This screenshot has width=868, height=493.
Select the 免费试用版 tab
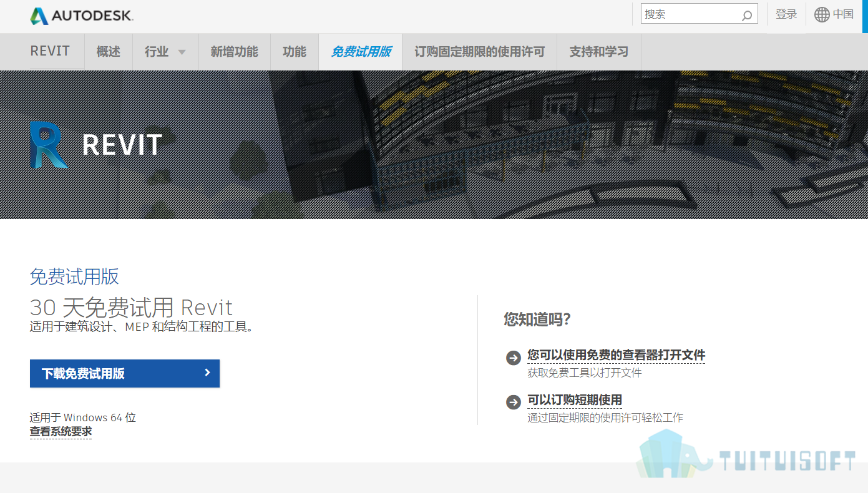tap(361, 52)
